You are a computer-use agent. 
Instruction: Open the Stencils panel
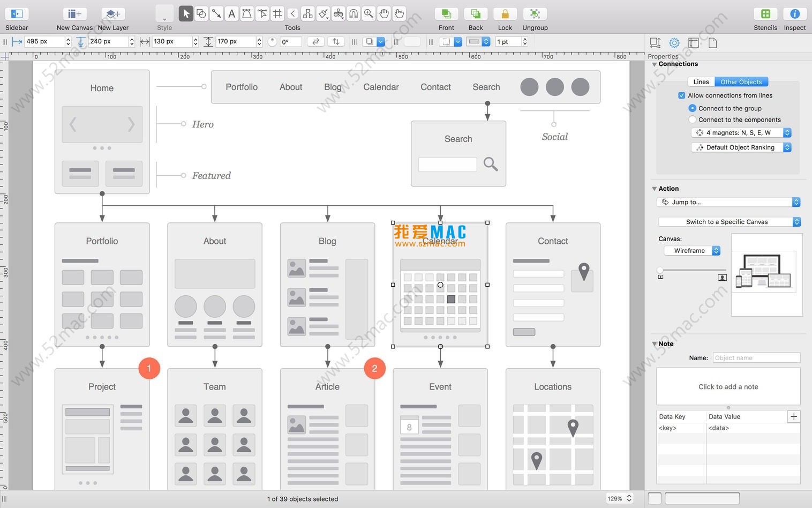[765, 14]
